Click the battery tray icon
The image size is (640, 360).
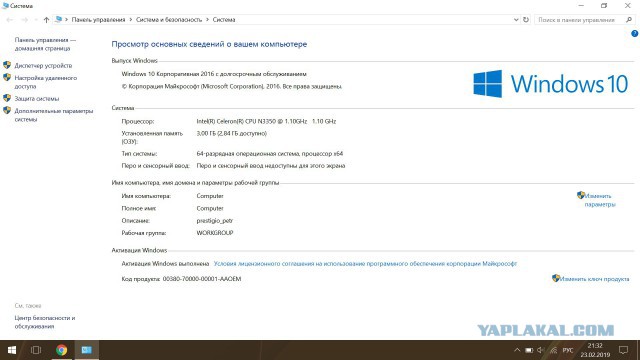pyautogui.click(x=529, y=350)
